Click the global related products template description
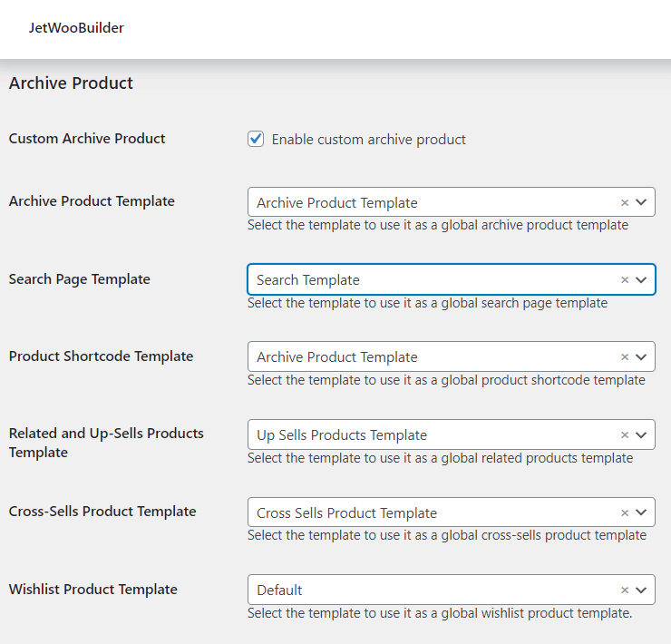 click(441, 458)
